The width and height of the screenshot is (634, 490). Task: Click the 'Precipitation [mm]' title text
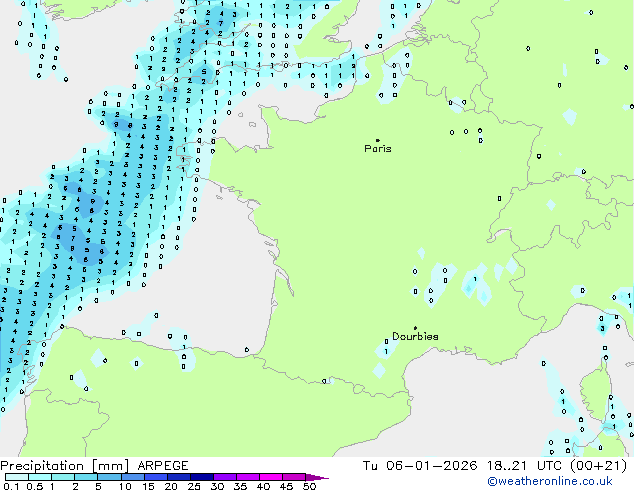tap(65, 466)
